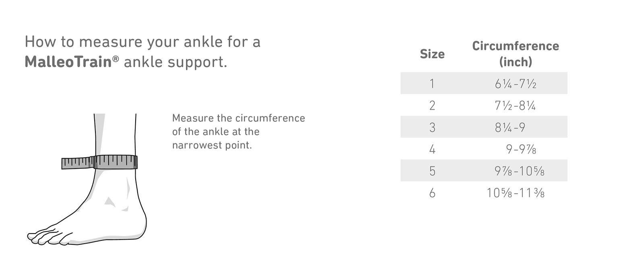644x275 pixels.
Task: Select size 2 in the table
Action: tap(432, 106)
